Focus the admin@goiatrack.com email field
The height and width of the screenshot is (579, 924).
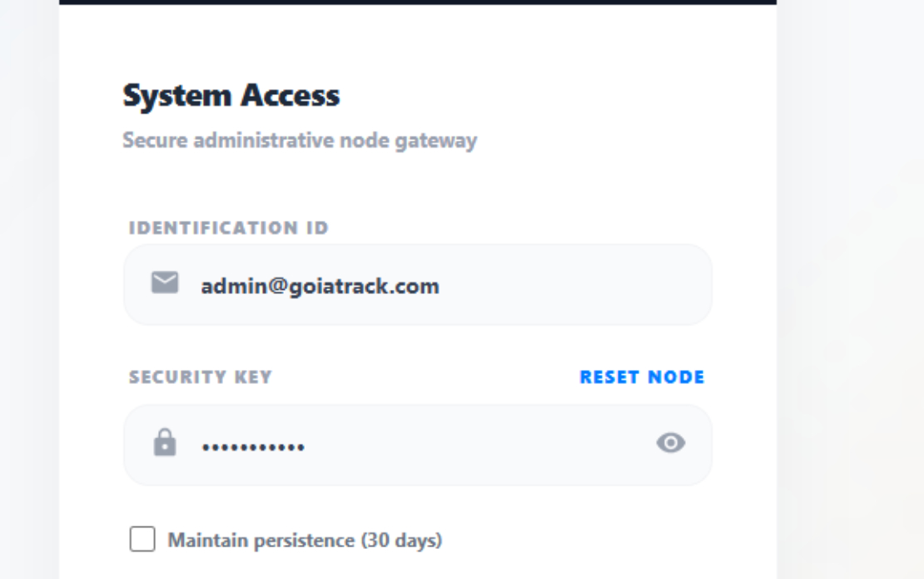(418, 285)
